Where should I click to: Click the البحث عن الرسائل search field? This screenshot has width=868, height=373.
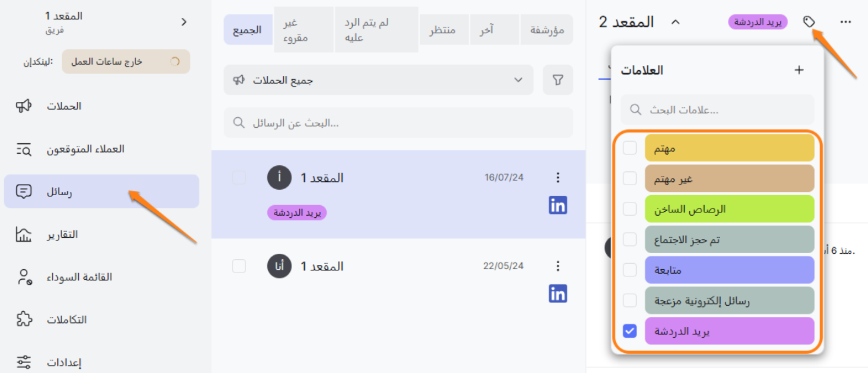click(398, 123)
